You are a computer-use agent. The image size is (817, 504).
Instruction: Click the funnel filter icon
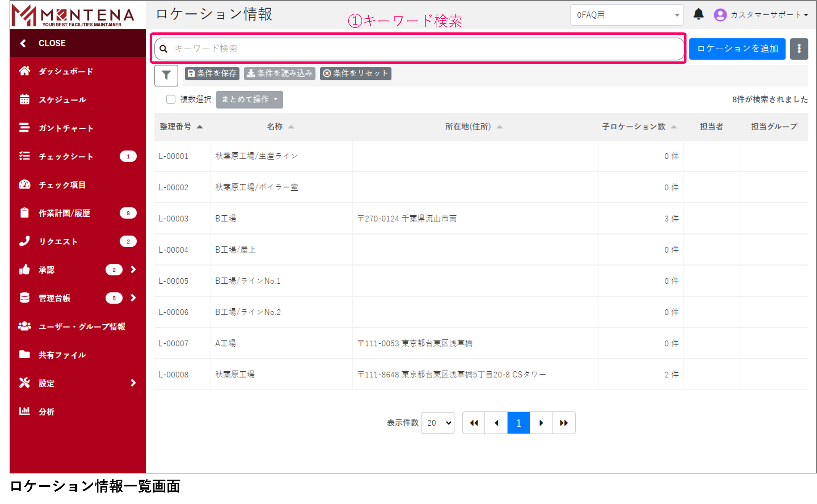[166, 75]
